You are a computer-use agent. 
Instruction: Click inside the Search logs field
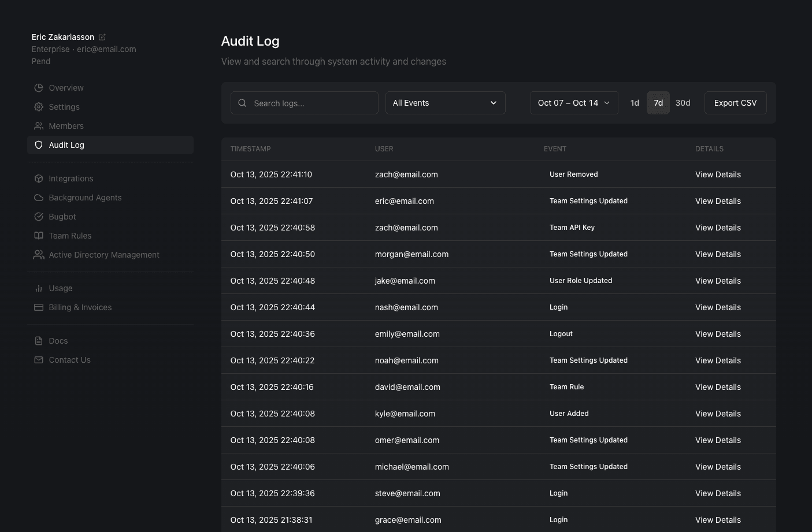305,103
